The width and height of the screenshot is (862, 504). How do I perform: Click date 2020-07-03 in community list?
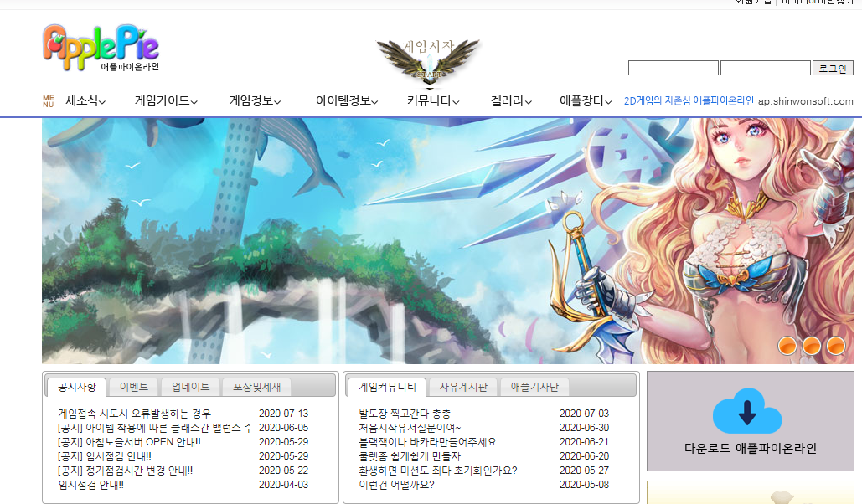click(585, 414)
